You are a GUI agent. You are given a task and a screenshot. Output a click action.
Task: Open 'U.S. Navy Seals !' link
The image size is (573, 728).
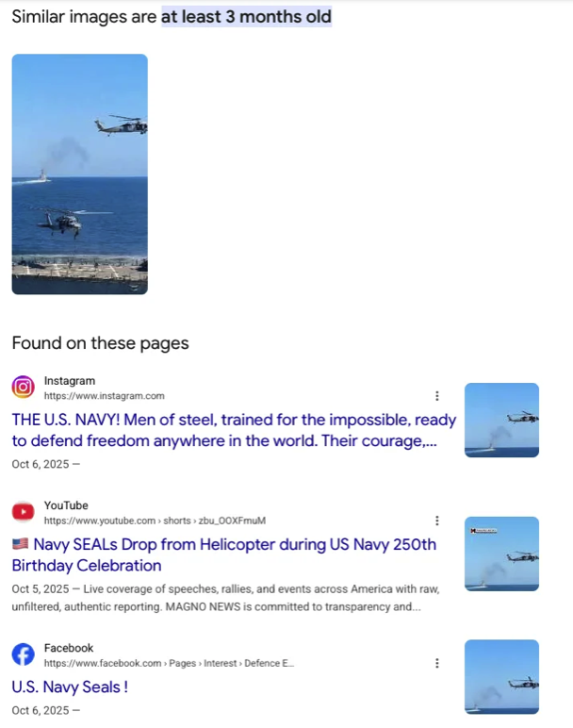[70, 687]
